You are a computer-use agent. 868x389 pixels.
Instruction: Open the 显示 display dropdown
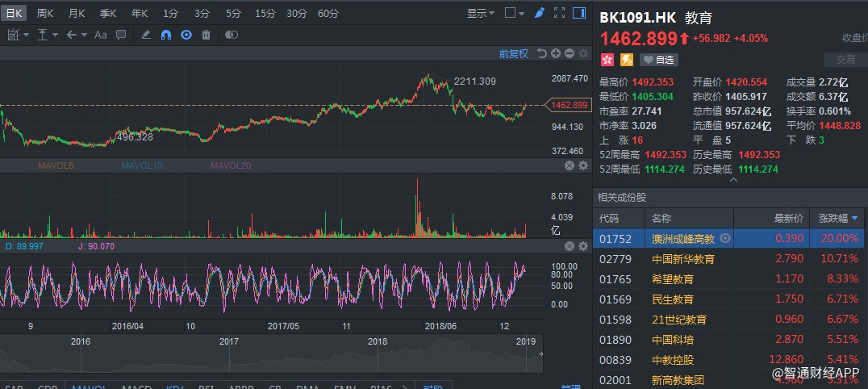click(482, 13)
